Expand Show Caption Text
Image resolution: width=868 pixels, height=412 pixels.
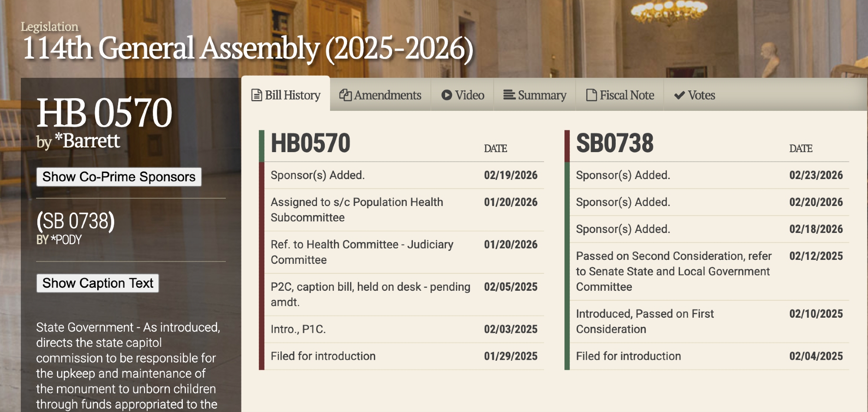[x=98, y=283]
